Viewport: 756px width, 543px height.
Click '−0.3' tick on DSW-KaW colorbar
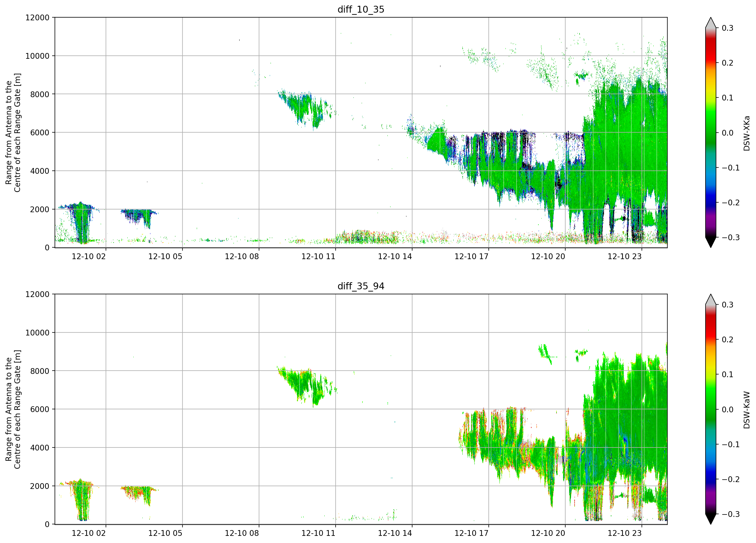tap(731, 514)
